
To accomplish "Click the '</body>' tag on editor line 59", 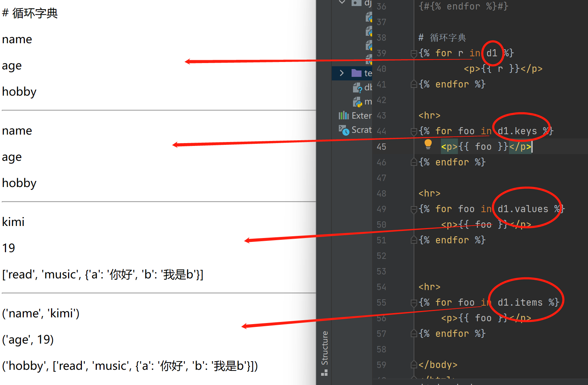I will click(438, 365).
